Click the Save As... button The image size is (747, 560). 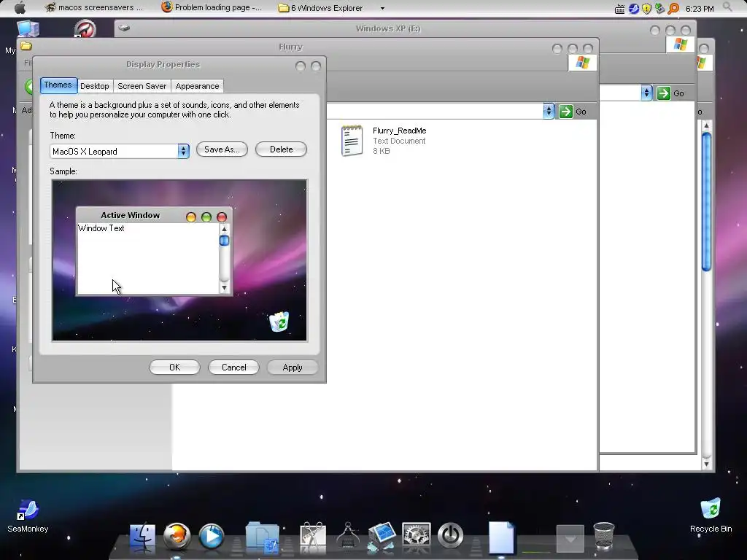(x=222, y=149)
